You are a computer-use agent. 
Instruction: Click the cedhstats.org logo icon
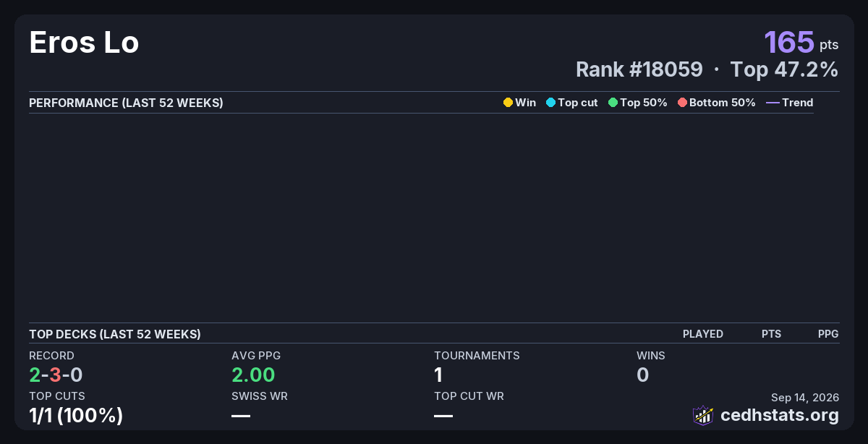(703, 415)
